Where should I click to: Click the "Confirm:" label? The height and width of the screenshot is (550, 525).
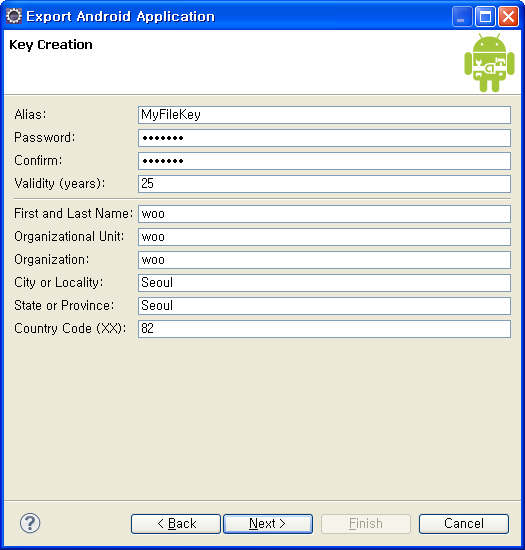tap(38, 160)
